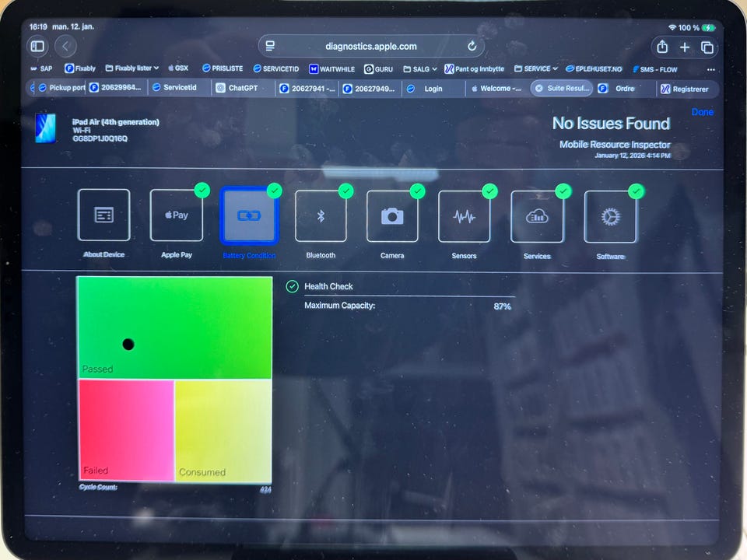Image resolution: width=747 pixels, height=560 pixels.
Task: Click the Cycle Count value 424
Action: [265, 489]
